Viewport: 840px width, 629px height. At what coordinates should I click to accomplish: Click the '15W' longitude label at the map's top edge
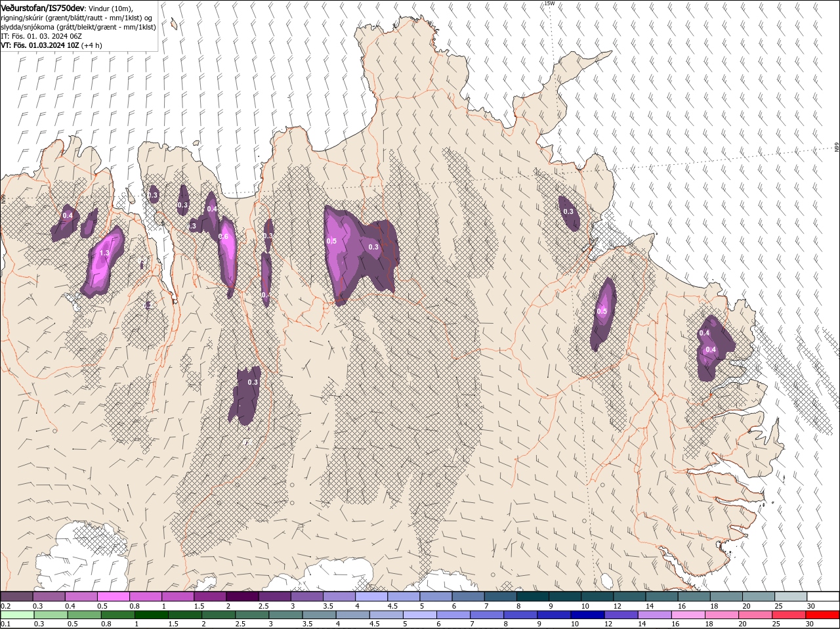point(549,3)
